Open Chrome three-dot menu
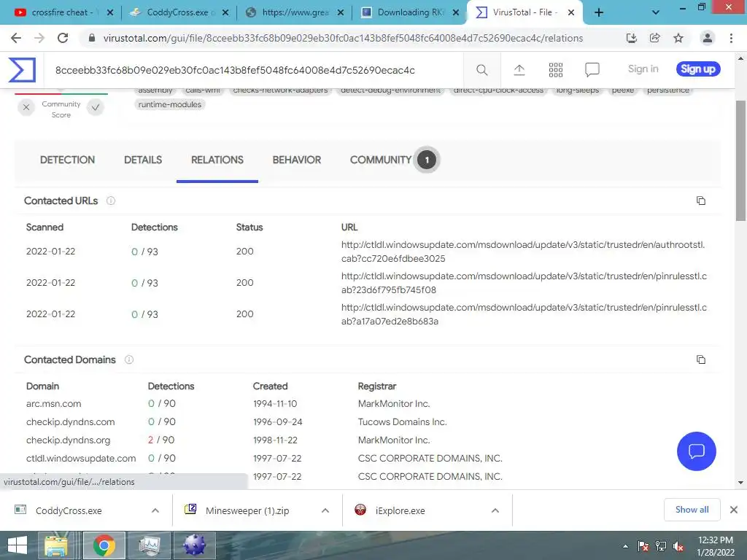747x560 pixels. pyautogui.click(x=731, y=38)
